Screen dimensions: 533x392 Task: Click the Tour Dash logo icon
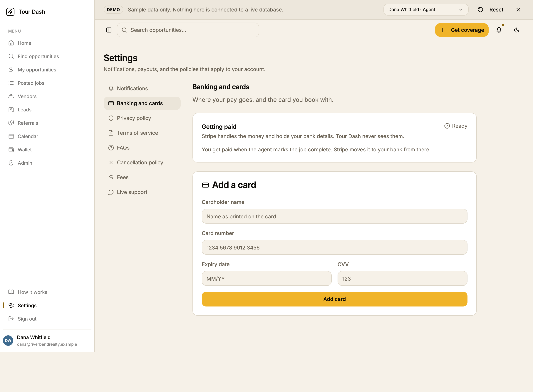click(10, 12)
